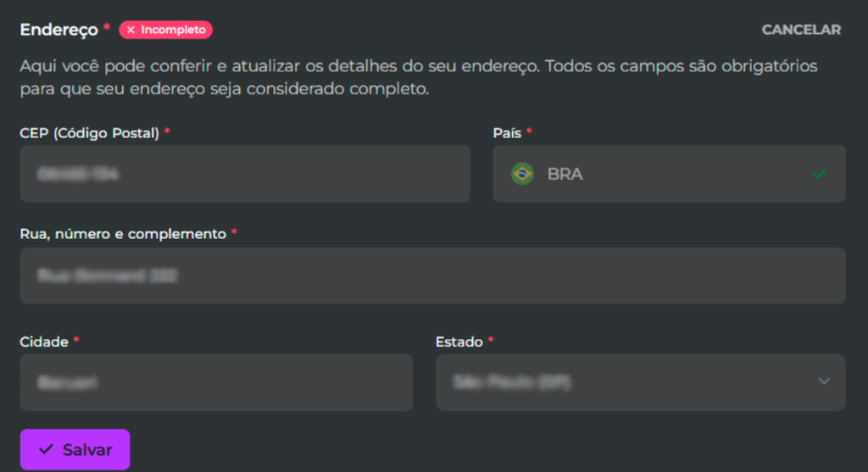Click the CEP (Código Postal) label
Screen dimensions: 868x472
coord(90,133)
